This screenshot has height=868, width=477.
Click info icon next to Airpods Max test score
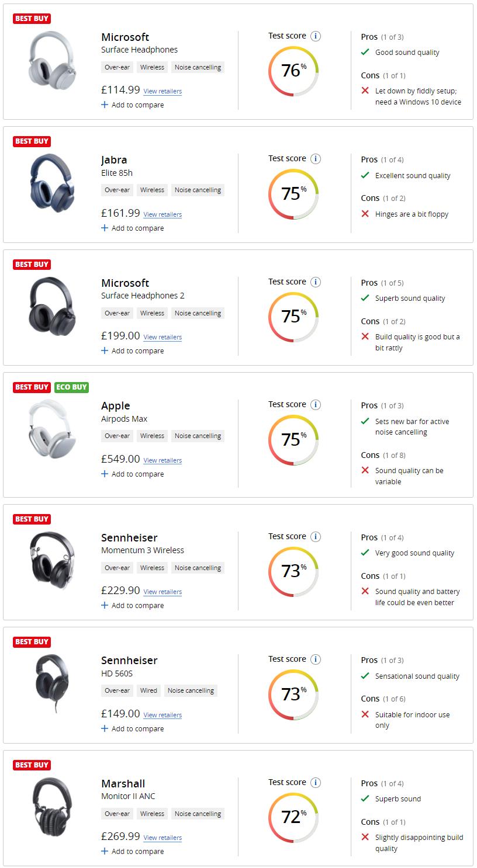point(316,405)
